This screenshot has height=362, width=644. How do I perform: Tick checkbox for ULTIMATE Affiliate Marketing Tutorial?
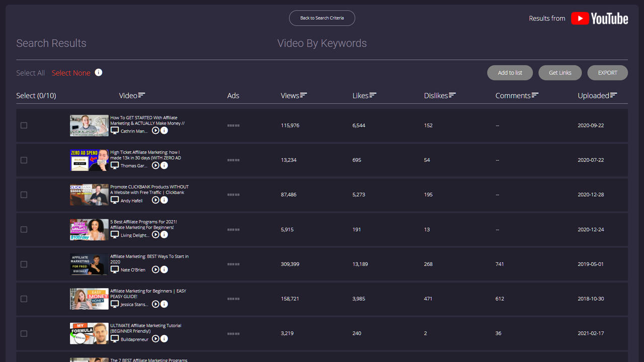[24, 333]
